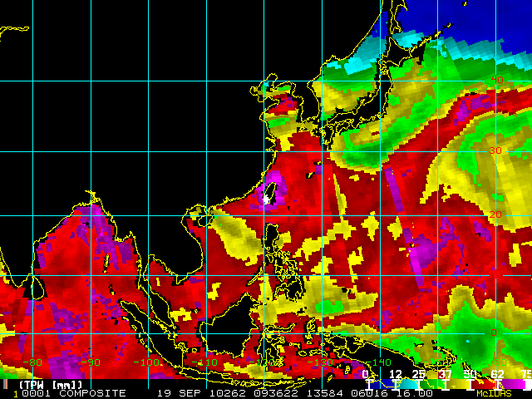The height and width of the screenshot is (399, 532).
Task: Click the cyan segment of the color scale
Action: (x=407, y=384)
